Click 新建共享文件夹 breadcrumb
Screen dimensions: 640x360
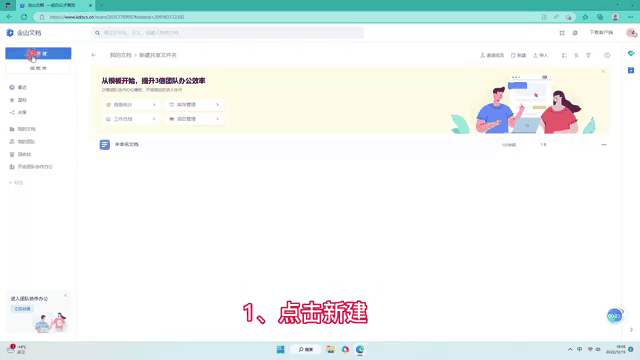tap(158, 55)
